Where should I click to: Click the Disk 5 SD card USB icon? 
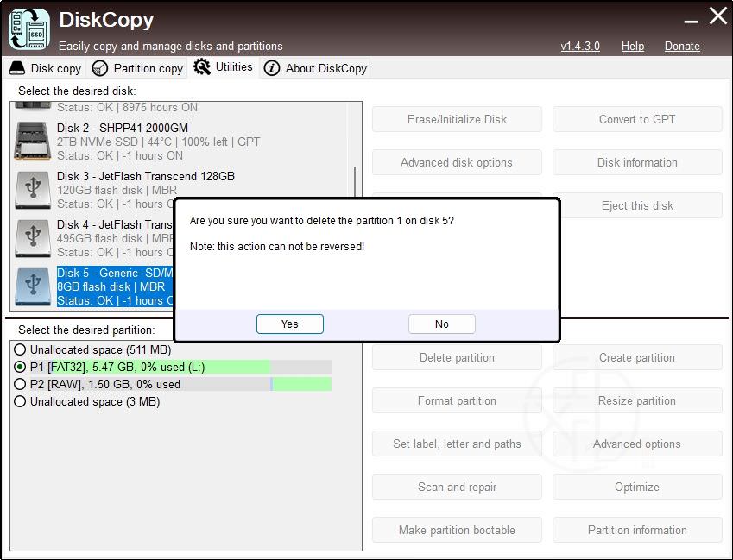[x=33, y=286]
